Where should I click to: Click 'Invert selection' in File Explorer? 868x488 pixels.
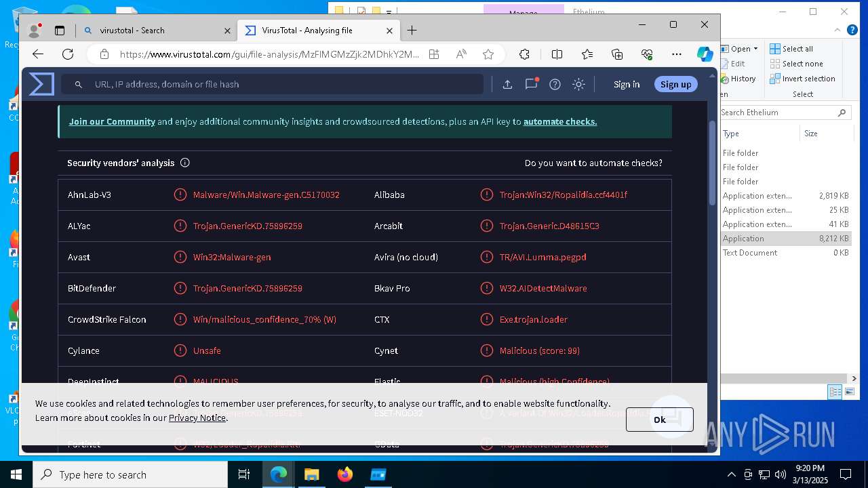click(803, 79)
